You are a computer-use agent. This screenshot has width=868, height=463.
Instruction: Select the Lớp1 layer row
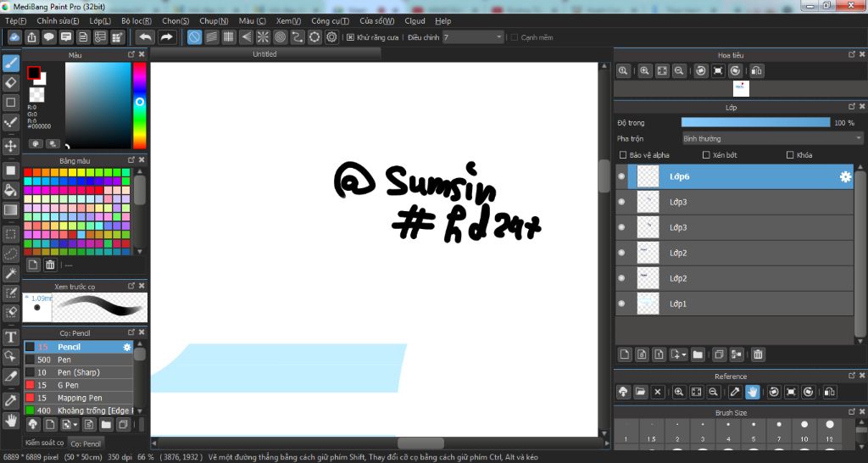pos(735,304)
